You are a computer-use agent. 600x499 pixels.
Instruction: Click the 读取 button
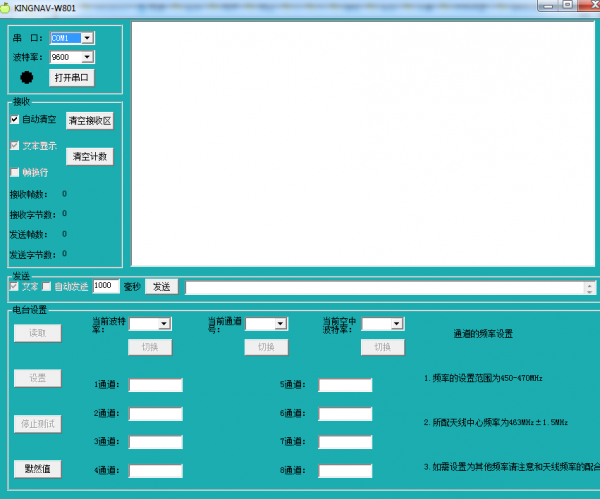click(38, 333)
